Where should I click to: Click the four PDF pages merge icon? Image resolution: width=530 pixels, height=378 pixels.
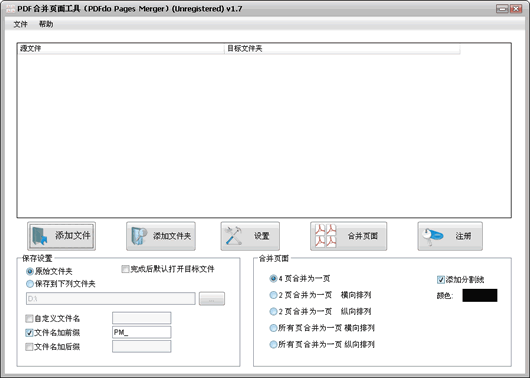pos(326,236)
